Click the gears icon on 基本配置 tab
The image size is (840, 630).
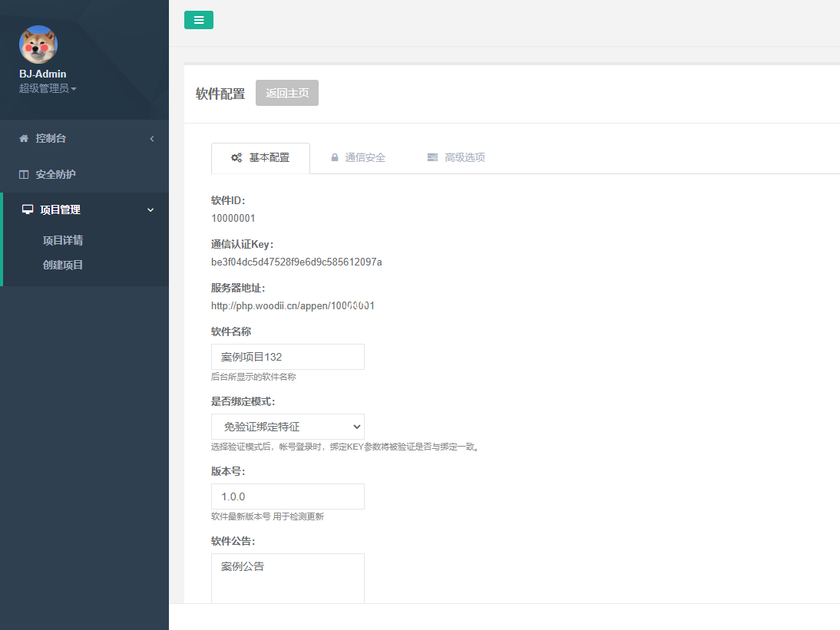(x=236, y=157)
